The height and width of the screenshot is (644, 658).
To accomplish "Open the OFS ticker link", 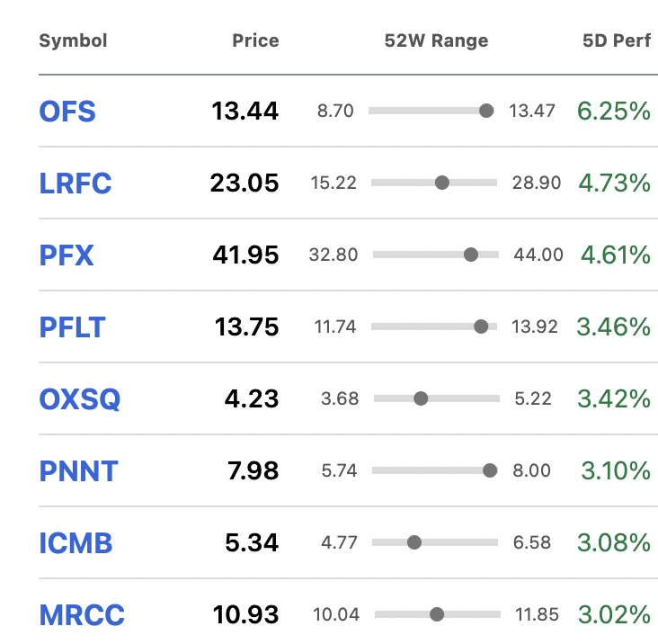I will click(x=67, y=112).
